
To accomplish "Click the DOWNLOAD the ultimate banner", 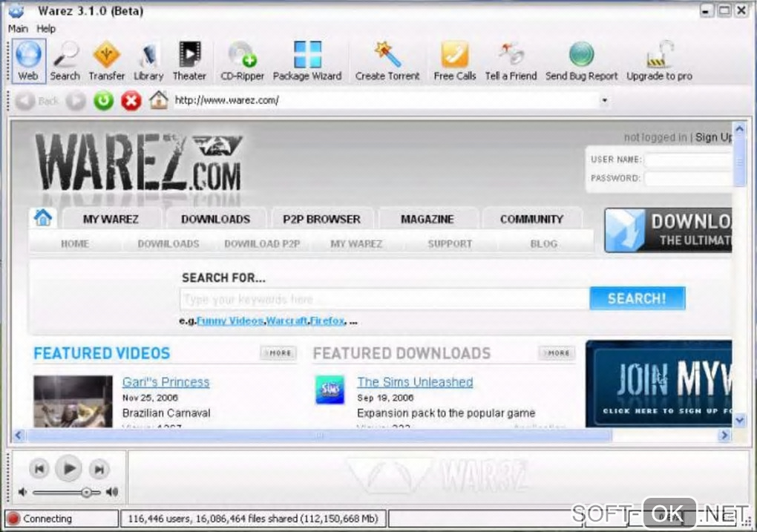I will click(x=669, y=230).
